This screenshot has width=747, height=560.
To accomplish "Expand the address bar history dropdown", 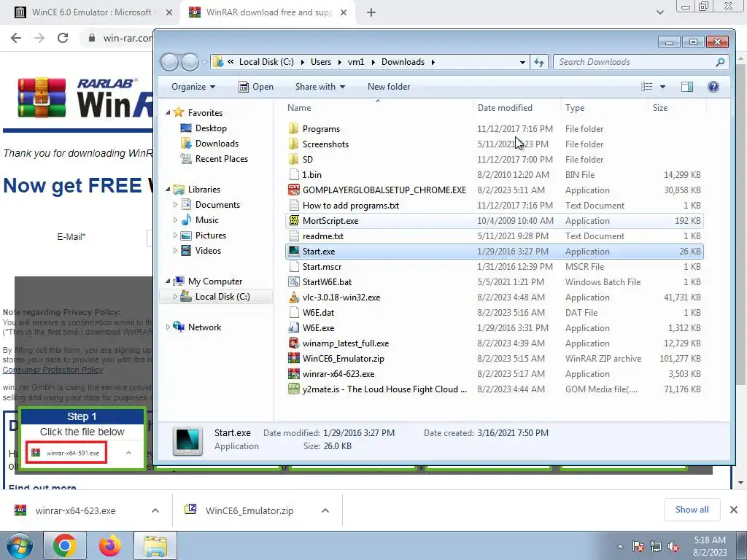I will tap(522, 62).
